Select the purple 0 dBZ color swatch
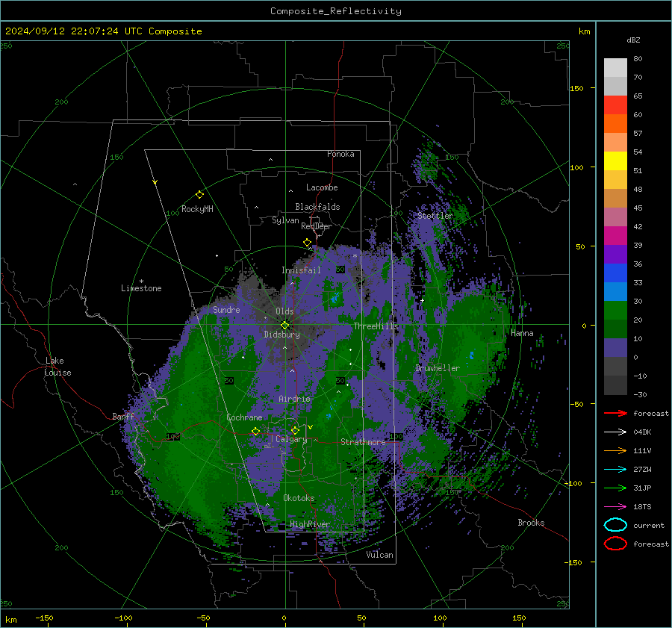Image resolution: width=672 pixels, height=628 pixels. [615, 347]
